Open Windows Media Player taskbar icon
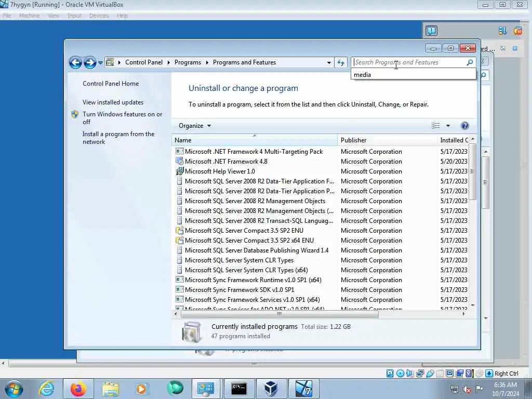Screen dimensions: 532x399 coord(142,389)
